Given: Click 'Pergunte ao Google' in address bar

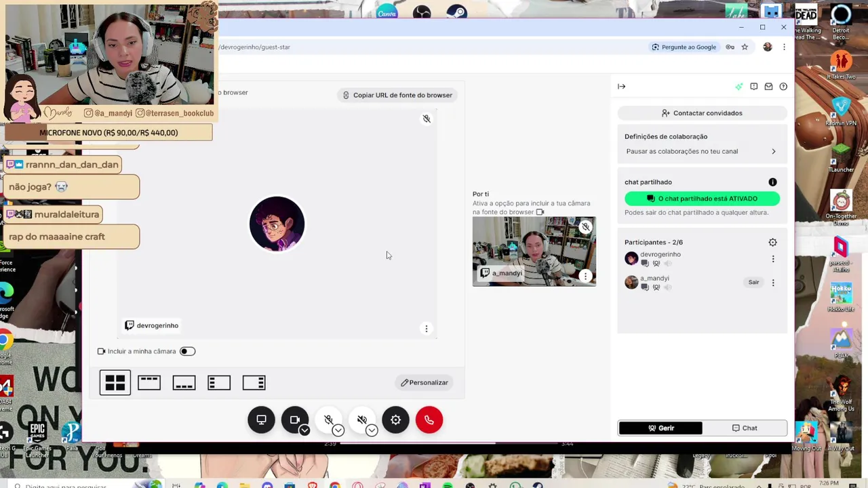Looking at the screenshot, I should click(684, 47).
